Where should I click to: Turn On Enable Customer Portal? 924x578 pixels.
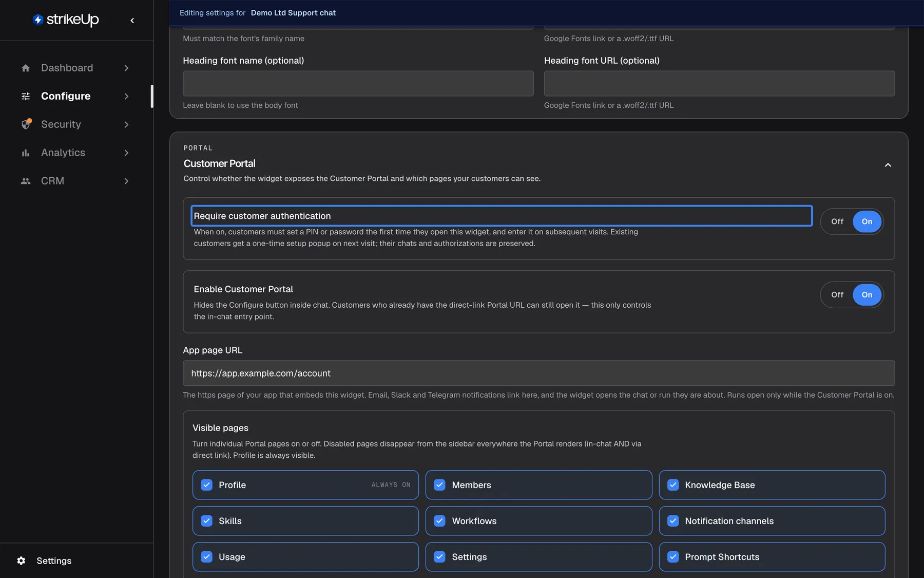(867, 295)
